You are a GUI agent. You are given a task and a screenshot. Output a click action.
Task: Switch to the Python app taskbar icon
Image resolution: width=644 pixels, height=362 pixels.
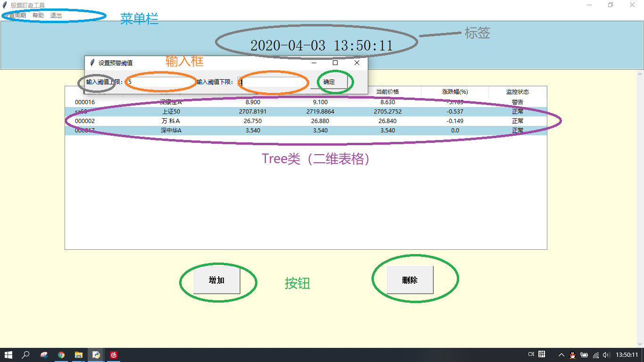(x=96, y=355)
